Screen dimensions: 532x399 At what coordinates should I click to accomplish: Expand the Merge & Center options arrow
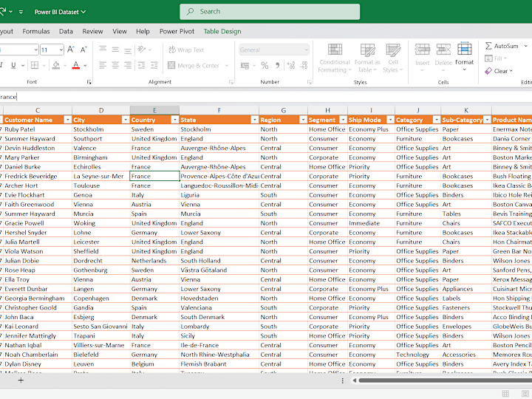point(226,66)
